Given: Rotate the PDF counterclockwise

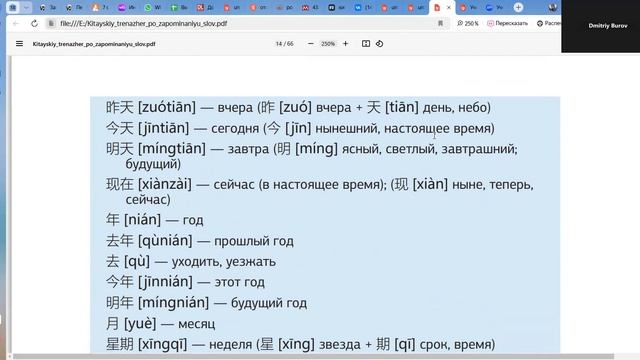Looking at the screenshot, I should (379, 44).
